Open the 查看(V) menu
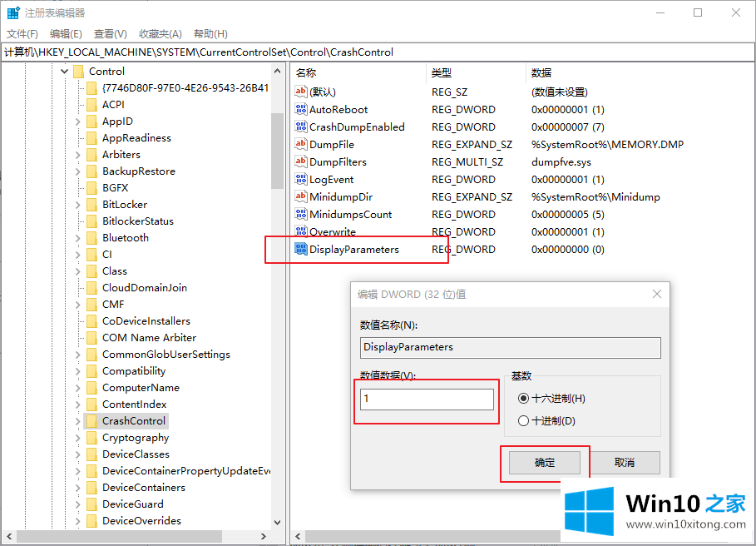 click(x=111, y=34)
